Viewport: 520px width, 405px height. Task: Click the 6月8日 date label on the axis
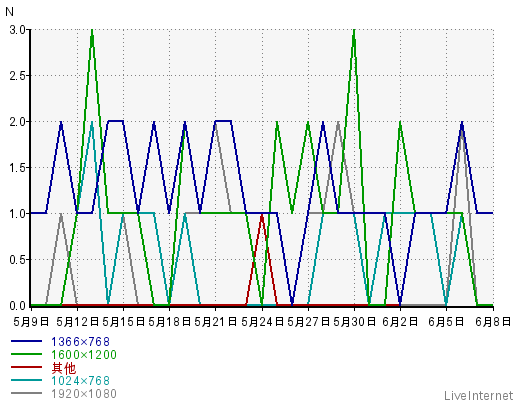point(493,322)
